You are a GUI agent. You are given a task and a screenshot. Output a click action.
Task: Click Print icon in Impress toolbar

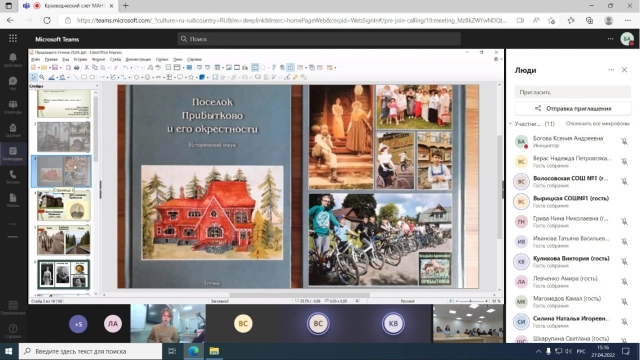77,68
